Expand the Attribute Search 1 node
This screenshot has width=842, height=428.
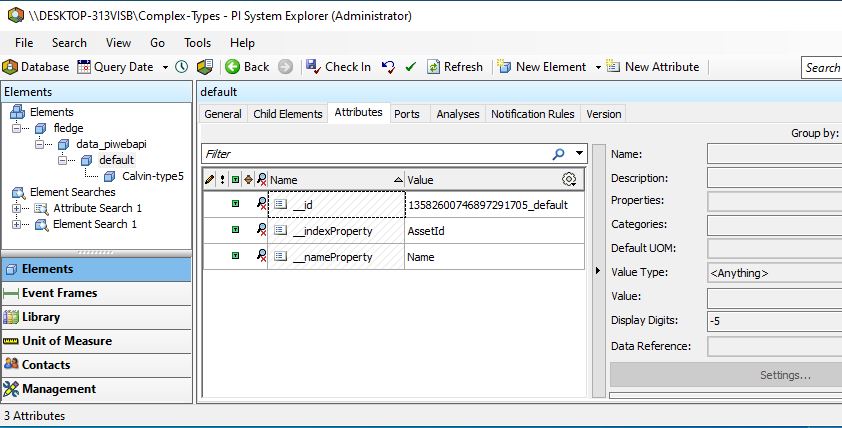(17, 208)
